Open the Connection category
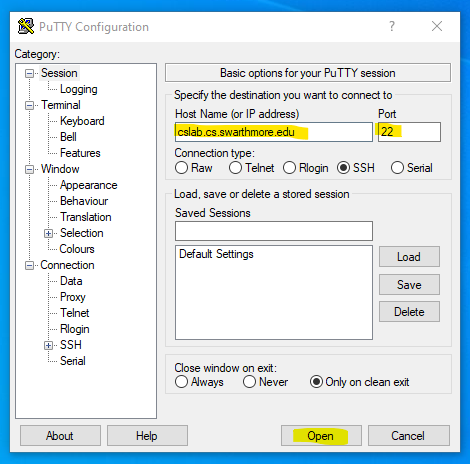470x464 pixels. (67, 265)
